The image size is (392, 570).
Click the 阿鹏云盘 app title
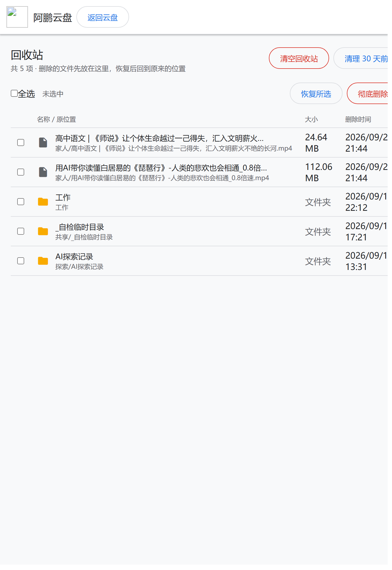(53, 18)
